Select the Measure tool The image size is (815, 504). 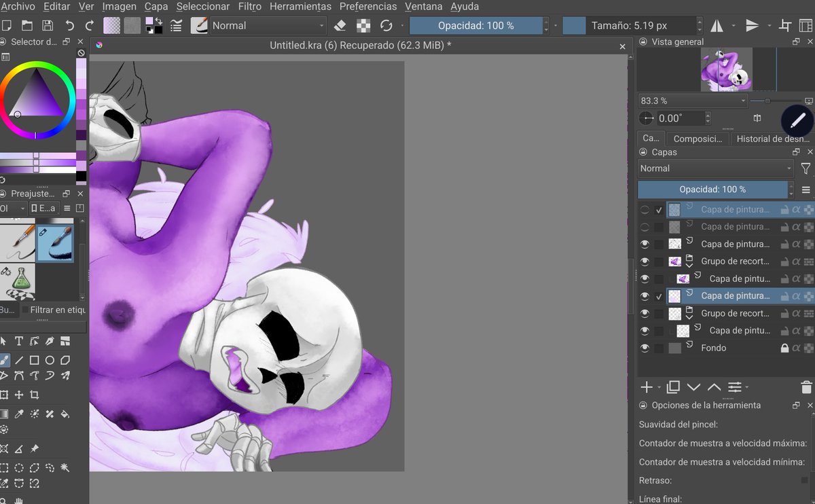click(x=19, y=449)
